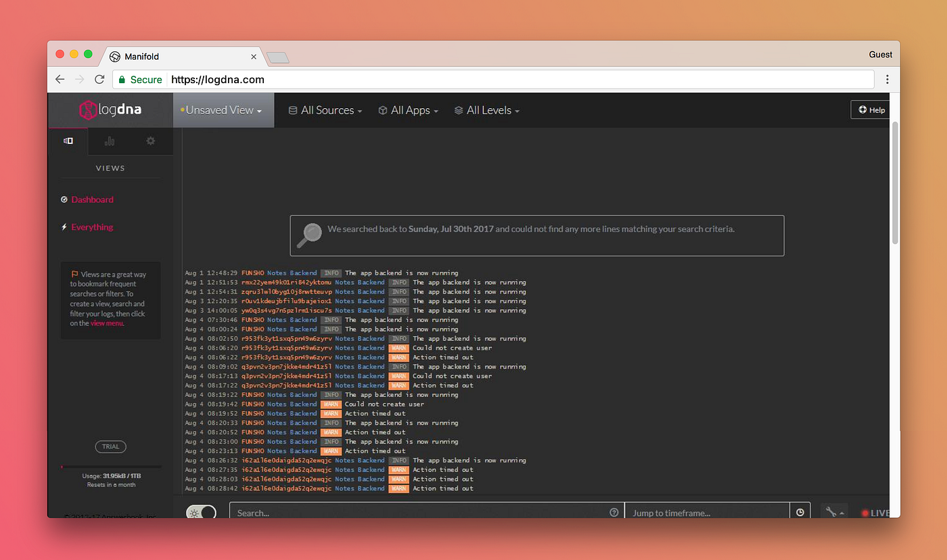Click inside the Search field
The width and height of the screenshot is (947, 560).
406,513
